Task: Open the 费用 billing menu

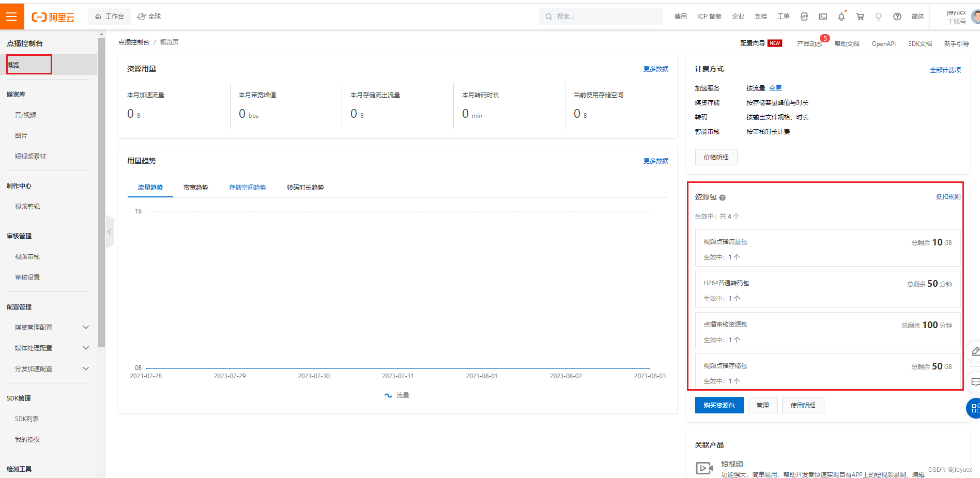Action: (680, 17)
